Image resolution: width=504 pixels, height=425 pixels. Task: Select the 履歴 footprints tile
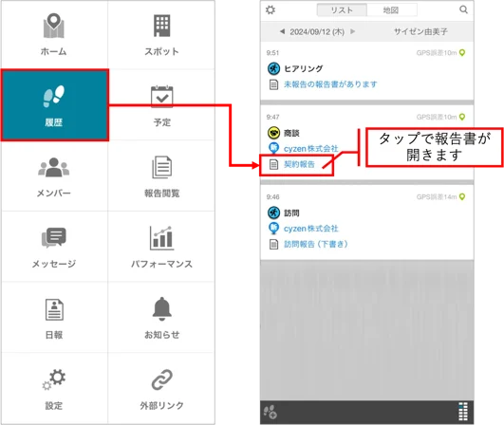coord(54,104)
